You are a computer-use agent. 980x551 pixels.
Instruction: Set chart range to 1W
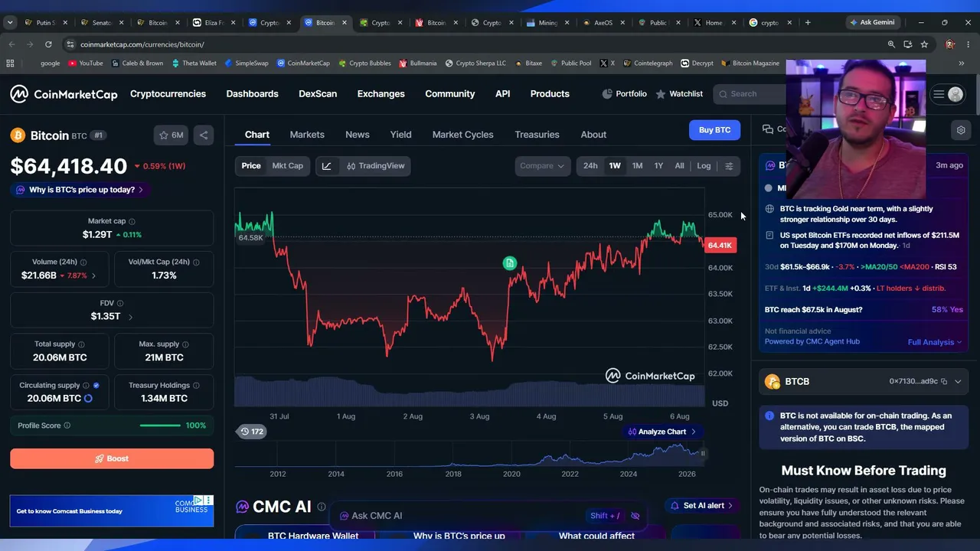615,166
